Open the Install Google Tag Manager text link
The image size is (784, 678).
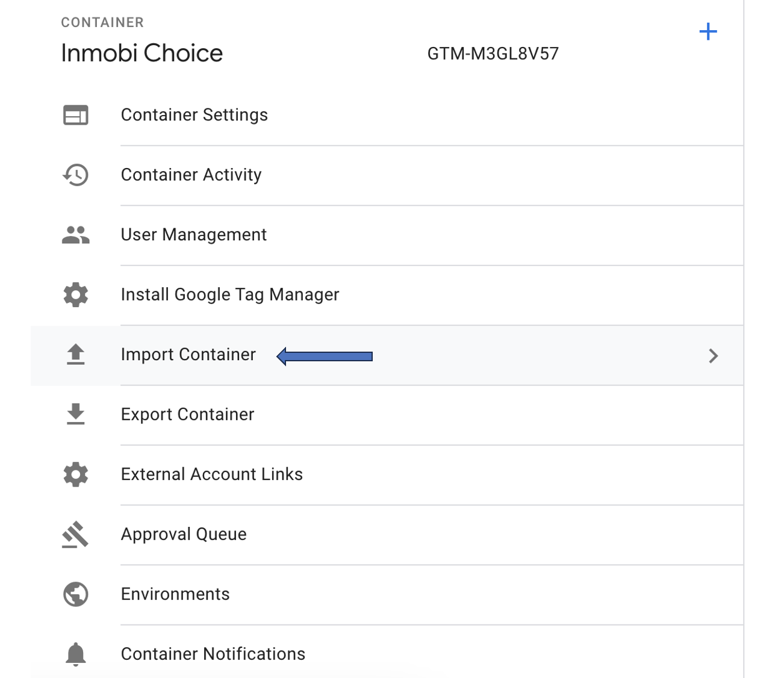pos(230,294)
